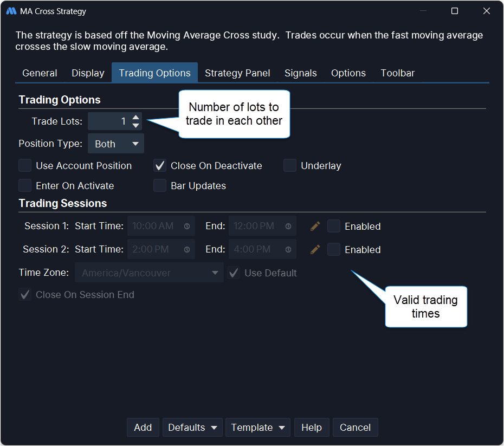Uncheck Close On Deactivate

160,166
